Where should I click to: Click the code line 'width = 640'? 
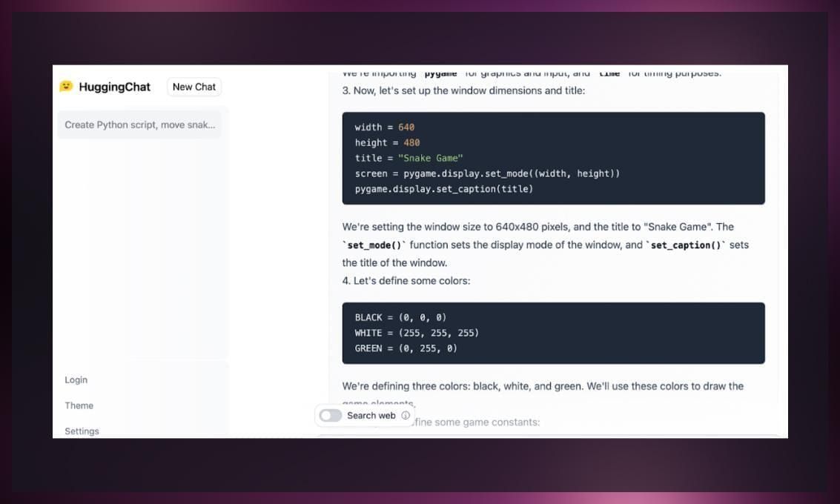pyautogui.click(x=385, y=127)
